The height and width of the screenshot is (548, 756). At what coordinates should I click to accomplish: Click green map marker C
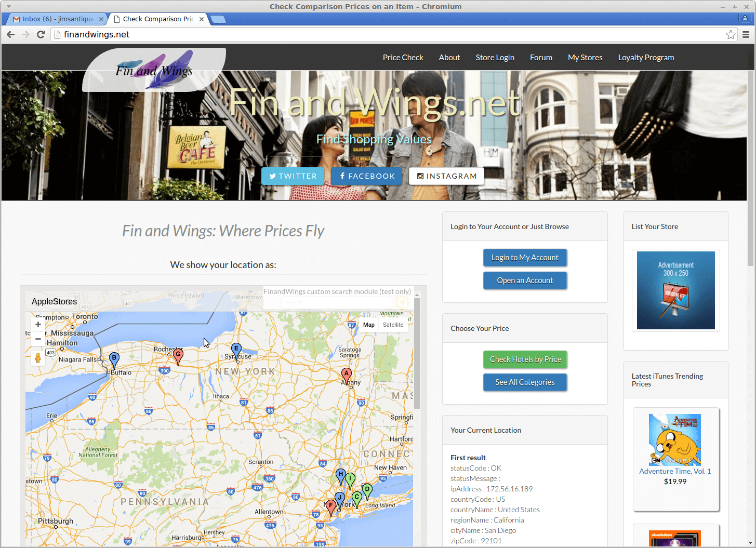(x=357, y=499)
